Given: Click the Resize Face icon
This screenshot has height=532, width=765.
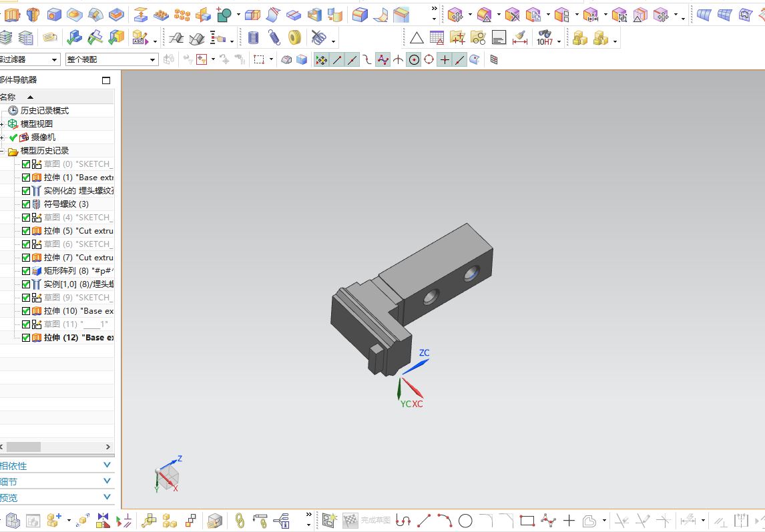Looking at the screenshot, I should click(591, 15).
